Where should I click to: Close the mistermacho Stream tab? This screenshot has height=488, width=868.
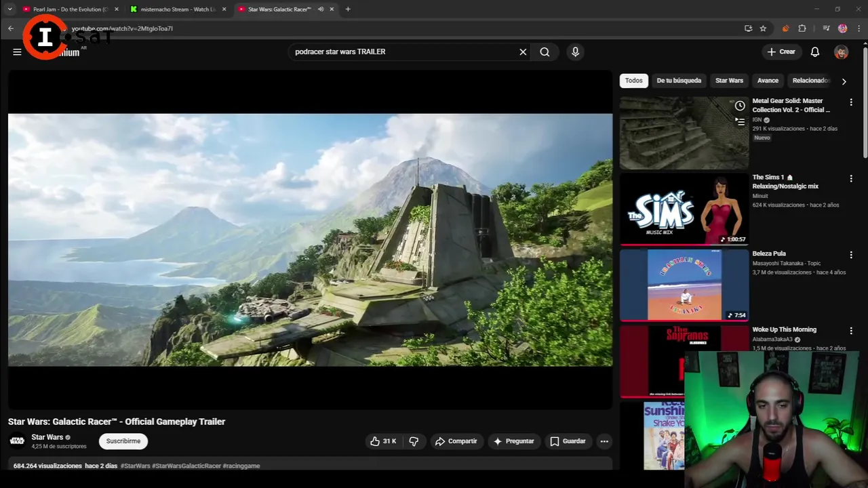[x=224, y=9]
